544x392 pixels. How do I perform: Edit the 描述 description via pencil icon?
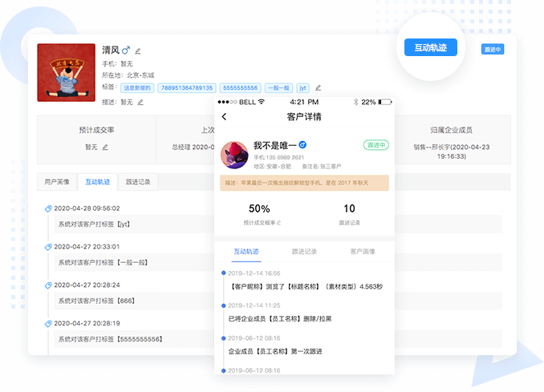[x=140, y=102]
